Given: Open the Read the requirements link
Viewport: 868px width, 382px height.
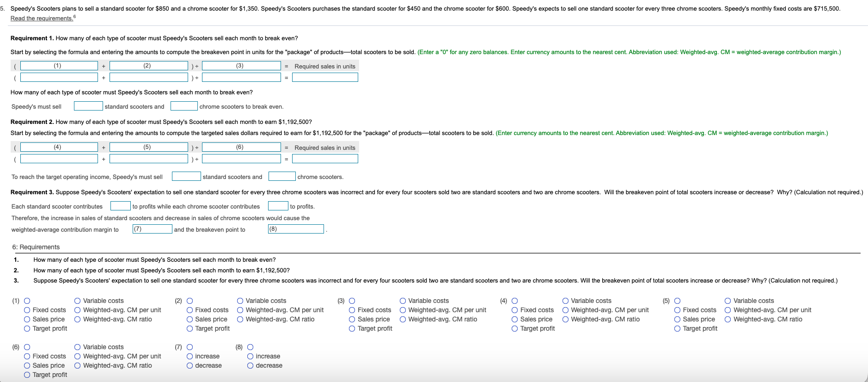Looking at the screenshot, I should coord(42,18).
